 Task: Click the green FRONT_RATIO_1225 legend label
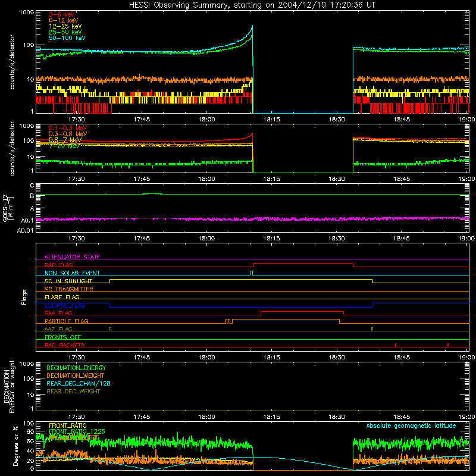(x=77, y=431)
